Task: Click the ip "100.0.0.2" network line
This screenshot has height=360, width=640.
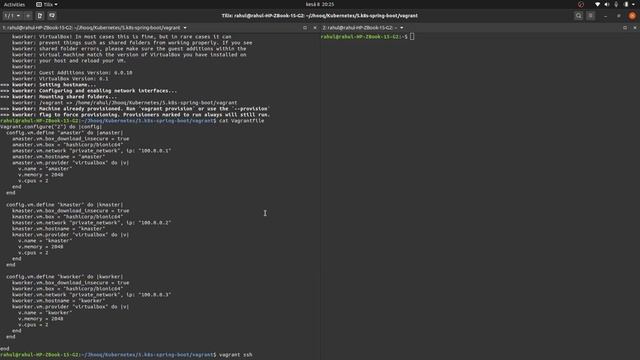Action: pyautogui.click(x=91, y=223)
